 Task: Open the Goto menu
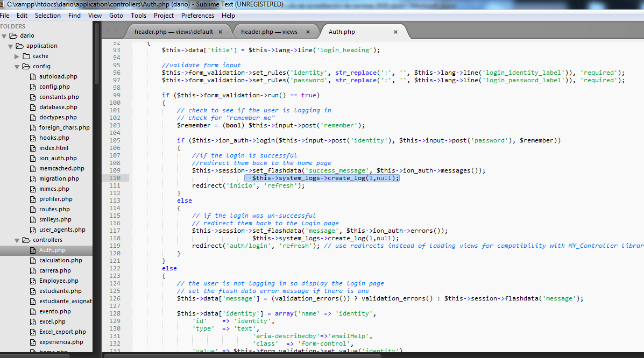(116, 16)
